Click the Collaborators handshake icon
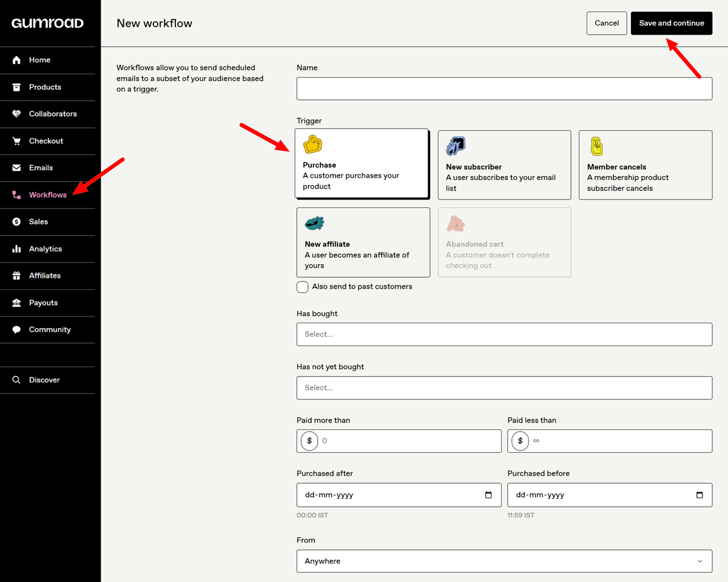The height and width of the screenshot is (582, 728). 16,114
